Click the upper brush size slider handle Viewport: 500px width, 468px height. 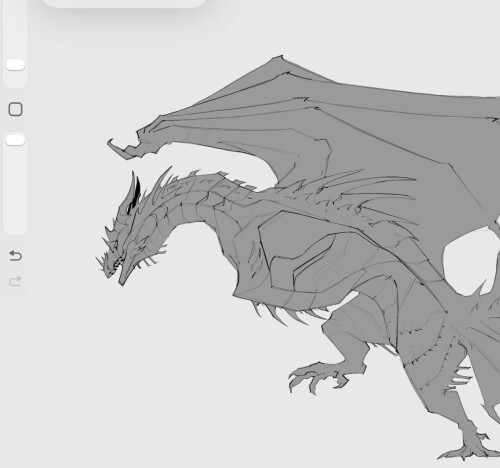point(15,65)
